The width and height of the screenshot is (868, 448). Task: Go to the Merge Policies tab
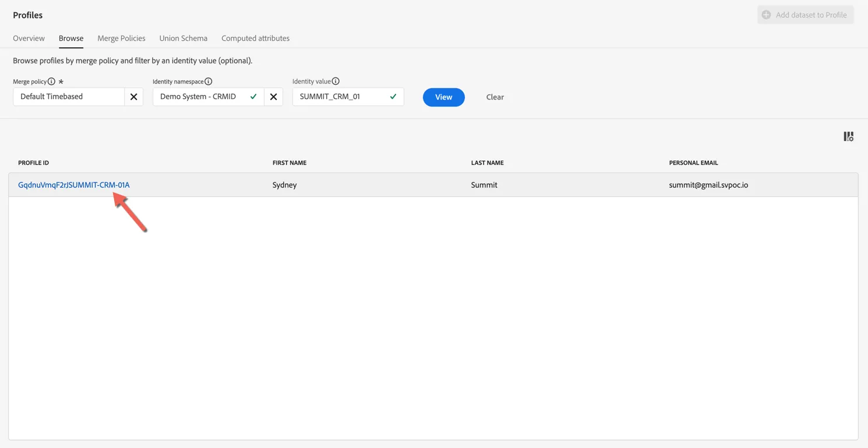[121, 38]
